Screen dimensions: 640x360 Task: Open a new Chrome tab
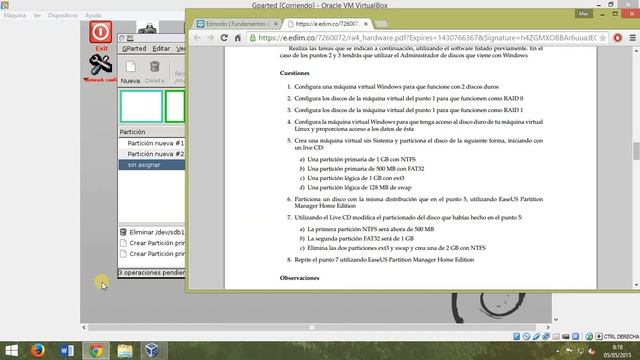click(x=380, y=24)
